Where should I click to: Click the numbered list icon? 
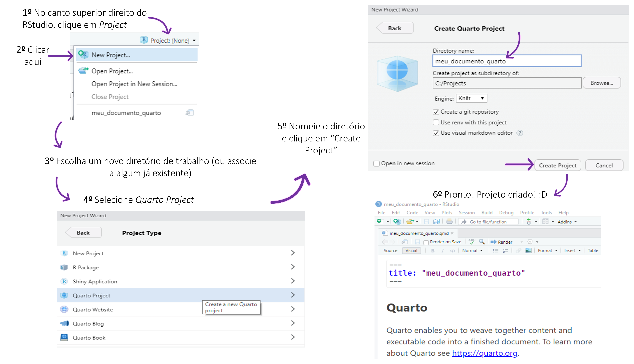coord(505,251)
